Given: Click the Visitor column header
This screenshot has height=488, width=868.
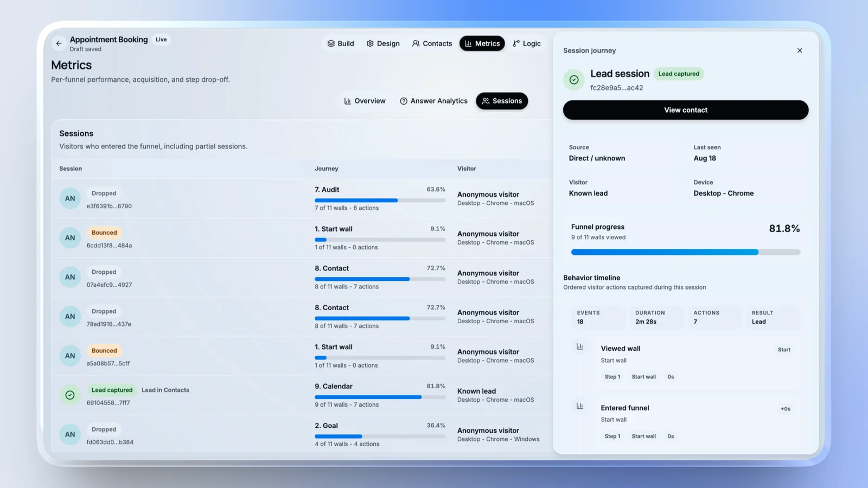Looking at the screenshot, I should tap(467, 169).
